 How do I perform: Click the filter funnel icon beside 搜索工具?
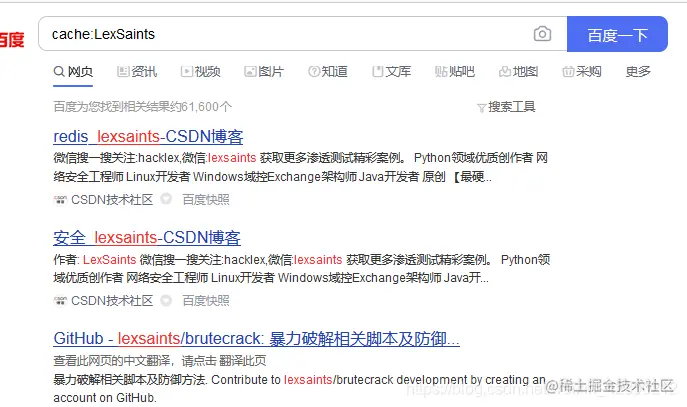pos(482,107)
